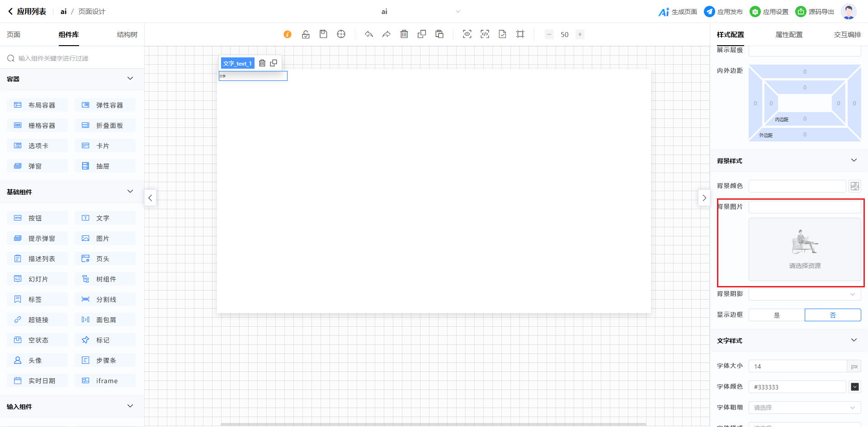Select 否 for 显示边框
The width and height of the screenshot is (868, 427).
[x=833, y=315]
